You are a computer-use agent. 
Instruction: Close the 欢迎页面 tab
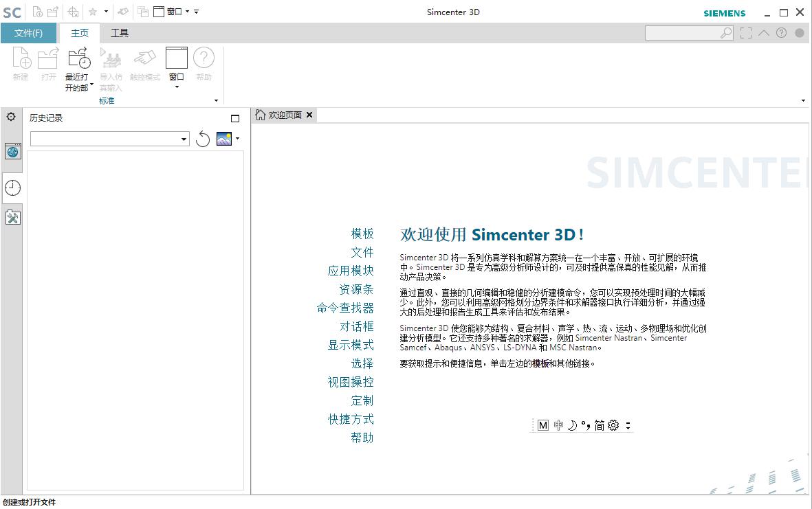pyautogui.click(x=309, y=115)
